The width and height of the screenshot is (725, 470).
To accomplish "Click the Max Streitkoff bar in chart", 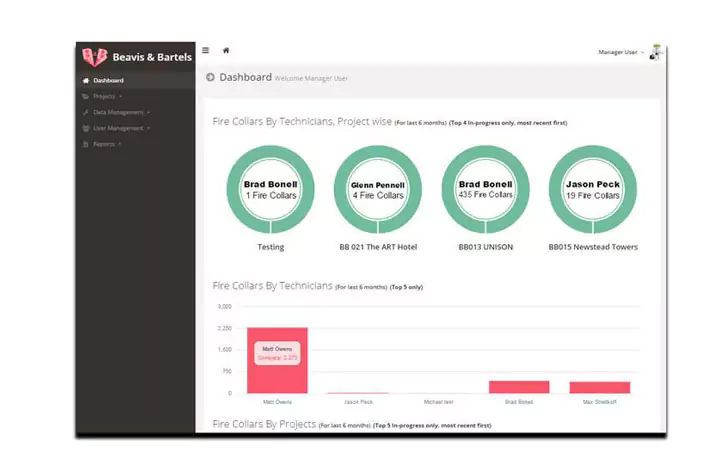I will pyautogui.click(x=600, y=387).
